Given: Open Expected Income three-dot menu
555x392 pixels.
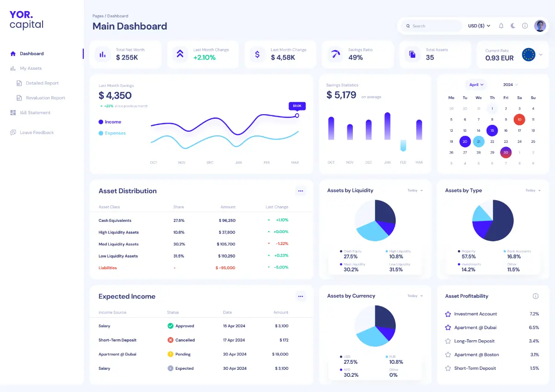Looking at the screenshot, I should click(x=301, y=296).
